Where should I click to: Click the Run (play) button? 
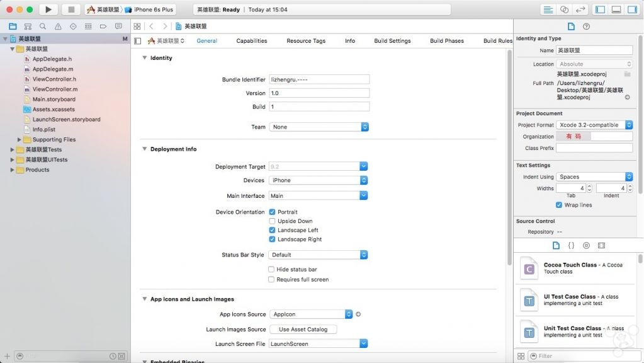point(48,9)
